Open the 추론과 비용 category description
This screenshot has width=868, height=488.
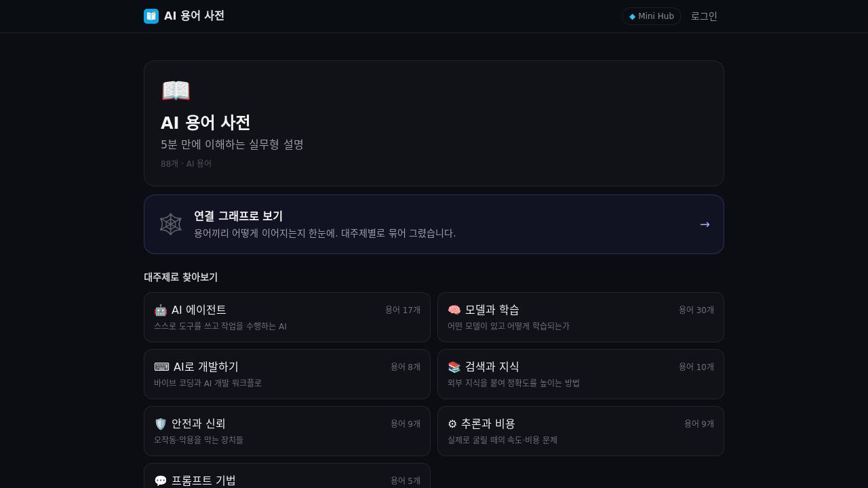pyautogui.click(x=502, y=440)
